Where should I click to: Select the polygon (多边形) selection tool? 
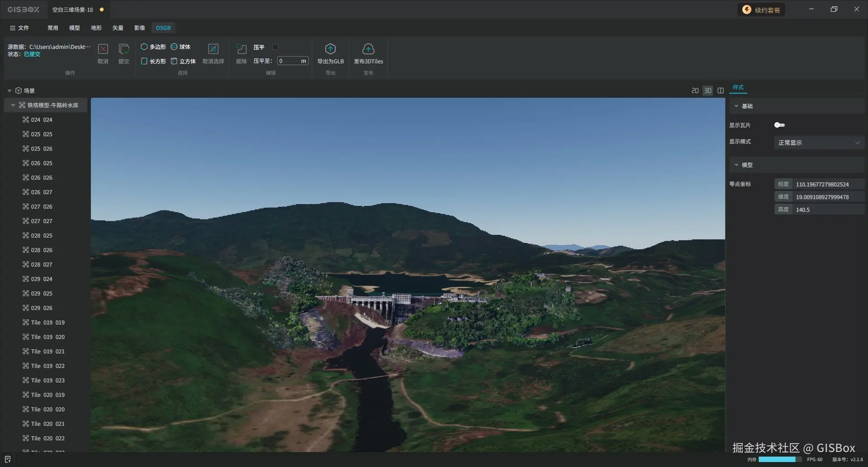point(153,47)
